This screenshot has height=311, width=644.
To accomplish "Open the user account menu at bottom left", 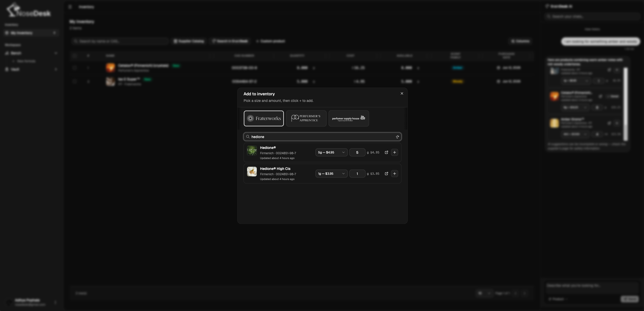I will (x=31, y=302).
